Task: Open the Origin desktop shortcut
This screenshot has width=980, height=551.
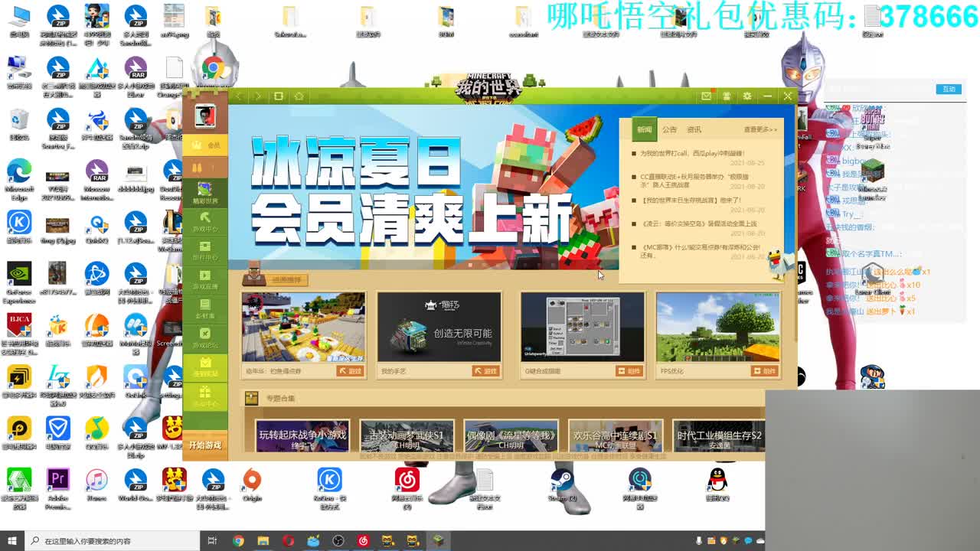Action: [x=252, y=485]
